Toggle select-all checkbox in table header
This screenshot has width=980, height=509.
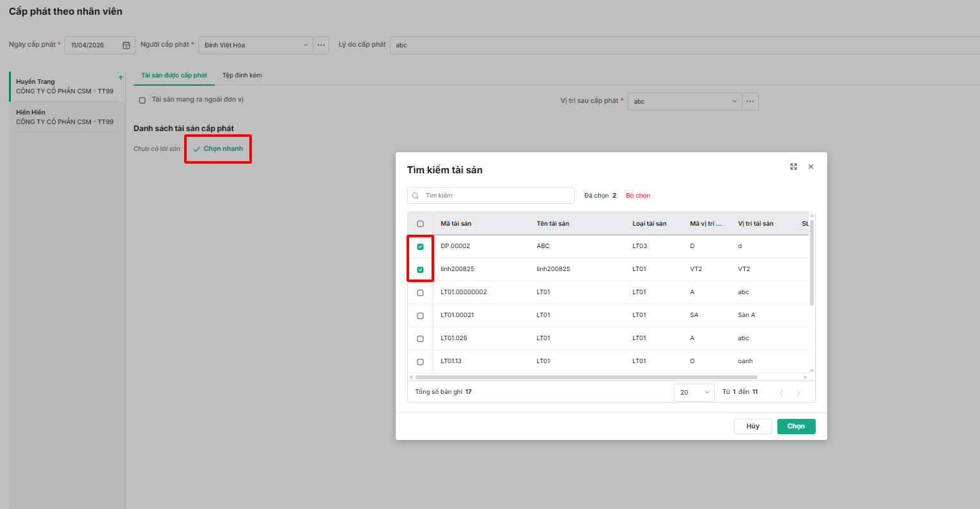420,224
